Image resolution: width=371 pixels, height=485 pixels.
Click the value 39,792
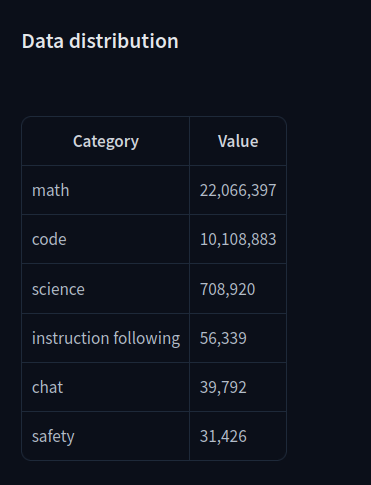223,387
